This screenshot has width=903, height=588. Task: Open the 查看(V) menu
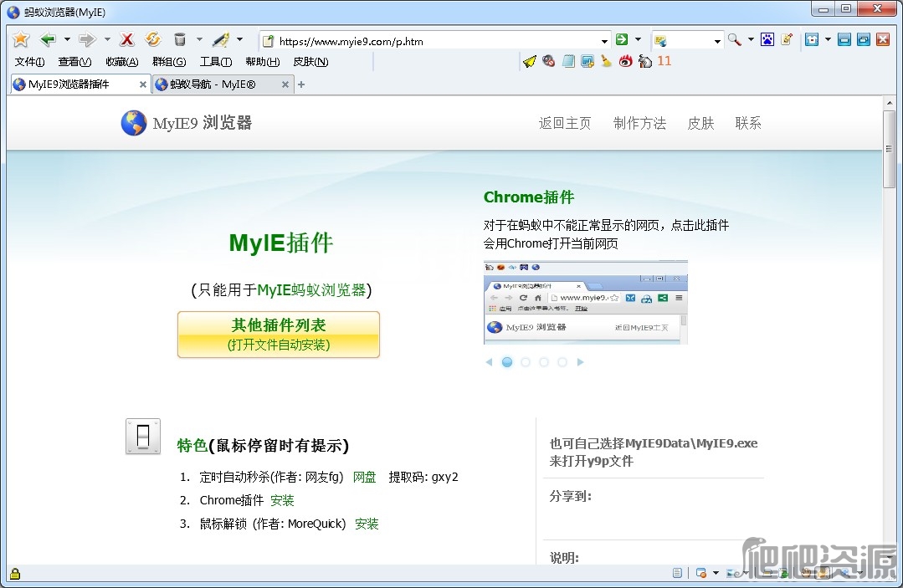coord(74,62)
